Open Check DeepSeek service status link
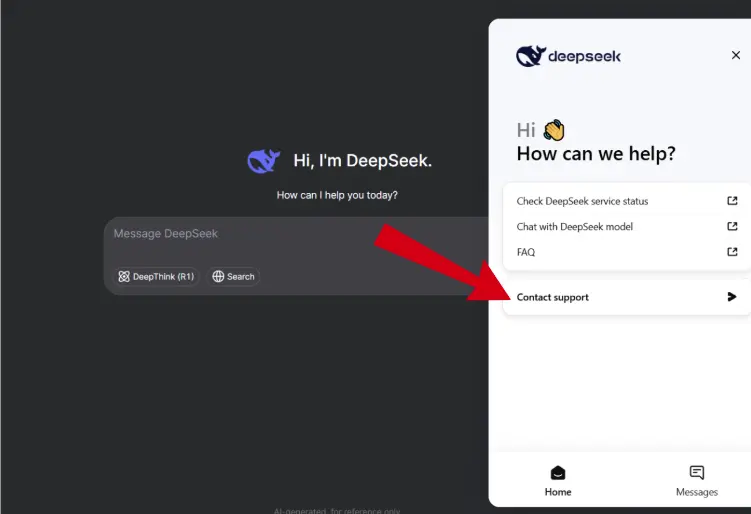Screen dimensions: 751x514 pyautogui.click(x=627, y=201)
